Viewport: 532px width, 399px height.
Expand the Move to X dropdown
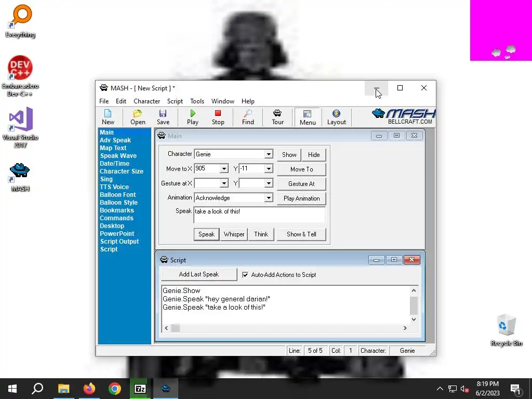(224, 169)
